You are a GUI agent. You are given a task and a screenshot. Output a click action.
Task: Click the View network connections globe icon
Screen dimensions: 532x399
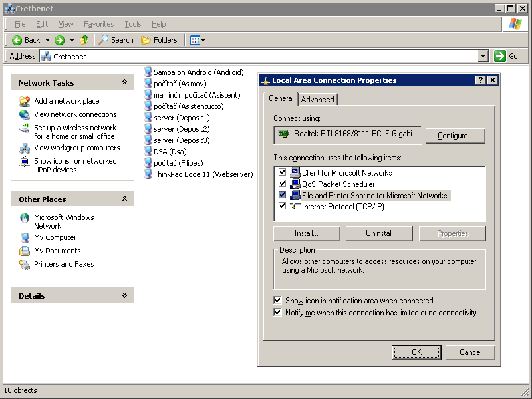pos(25,114)
